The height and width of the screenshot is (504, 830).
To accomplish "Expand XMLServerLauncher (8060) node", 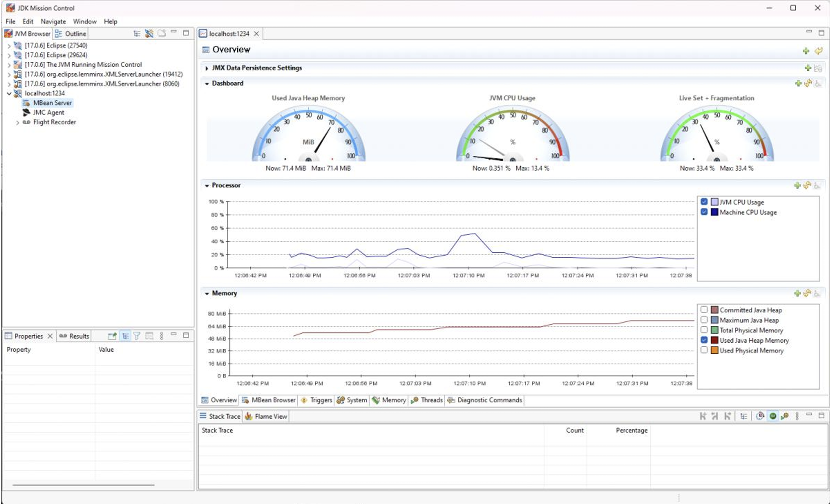I will [x=9, y=84].
